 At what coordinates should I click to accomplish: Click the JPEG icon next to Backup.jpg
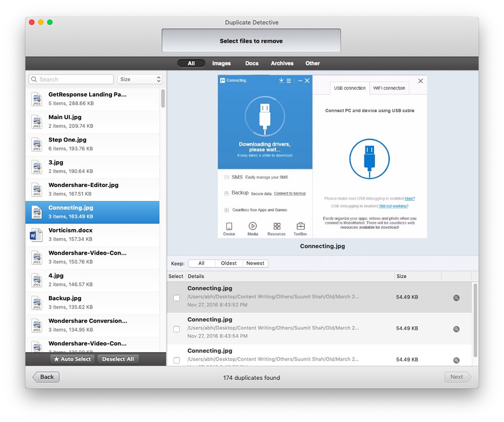(x=37, y=303)
